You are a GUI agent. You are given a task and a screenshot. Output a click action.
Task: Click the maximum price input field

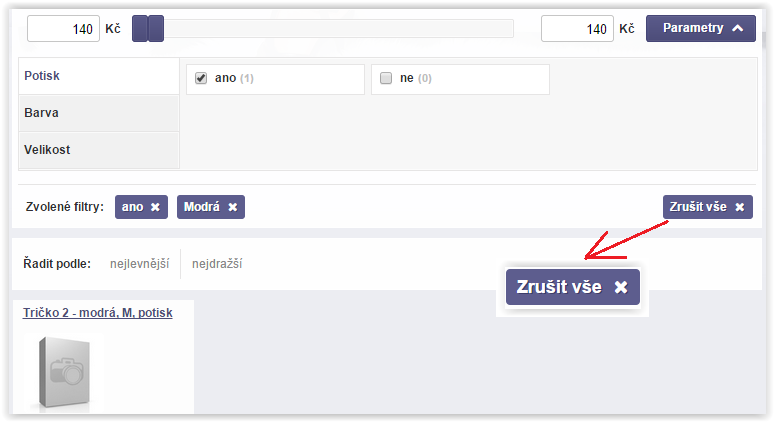(x=577, y=29)
